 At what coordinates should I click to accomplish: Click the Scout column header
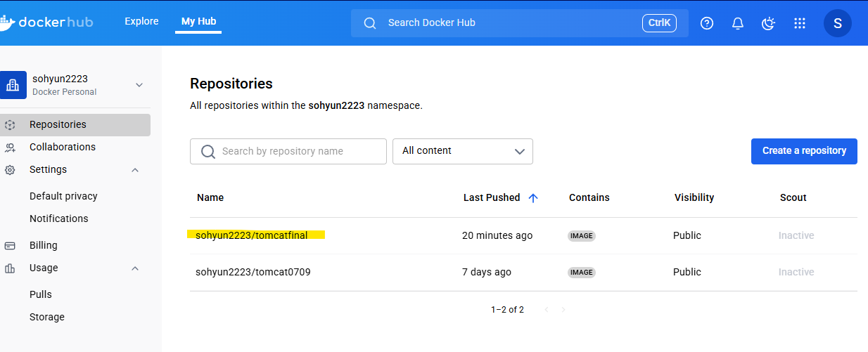793,197
